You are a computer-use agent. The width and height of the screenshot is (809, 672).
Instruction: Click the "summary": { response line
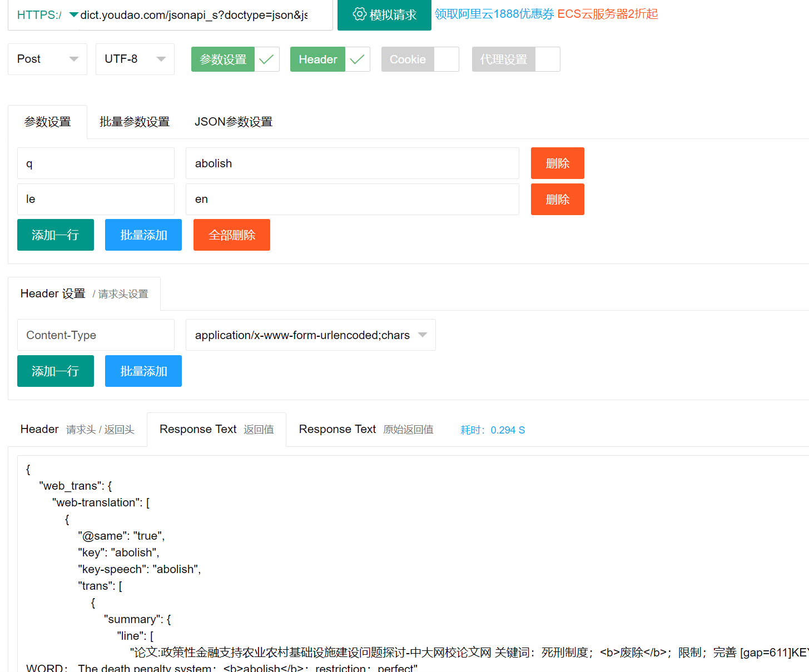137,619
